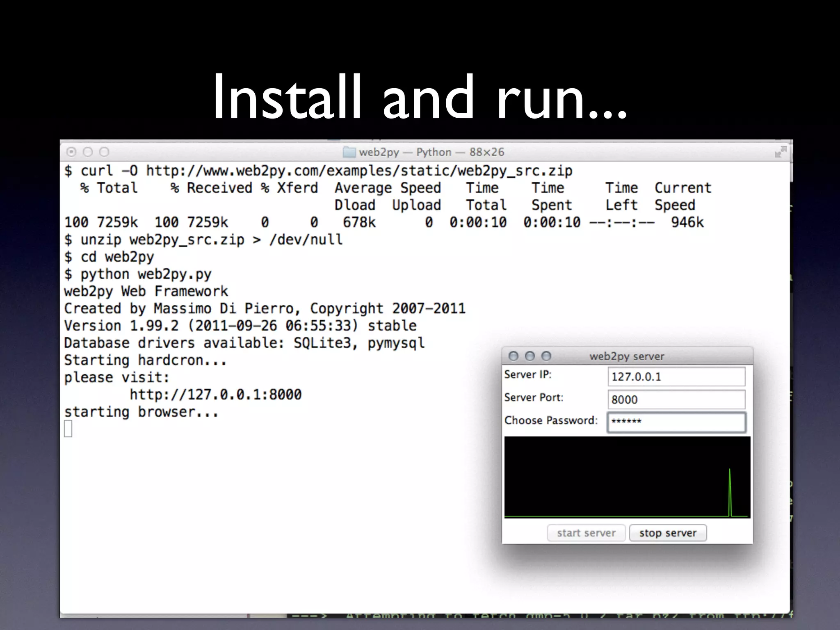Click the 'cd web2py' command line
840x630 pixels.
[109, 257]
